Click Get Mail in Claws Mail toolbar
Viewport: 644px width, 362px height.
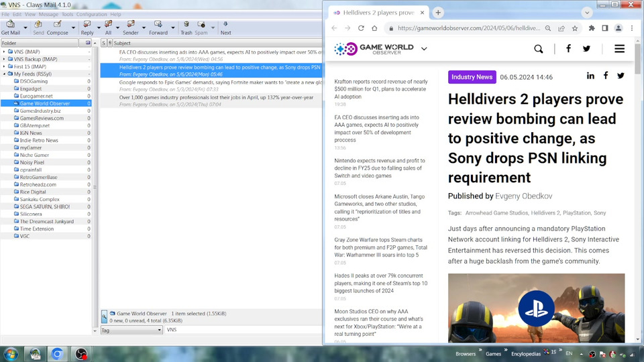click(11, 27)
